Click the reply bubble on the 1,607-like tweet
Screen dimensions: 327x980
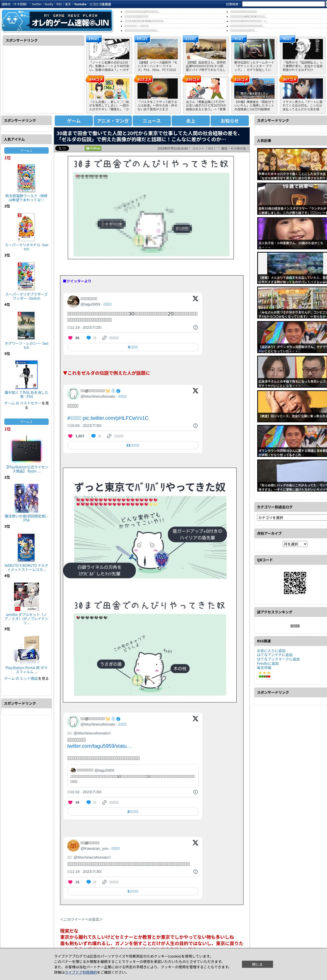click(x=93, y=436)
